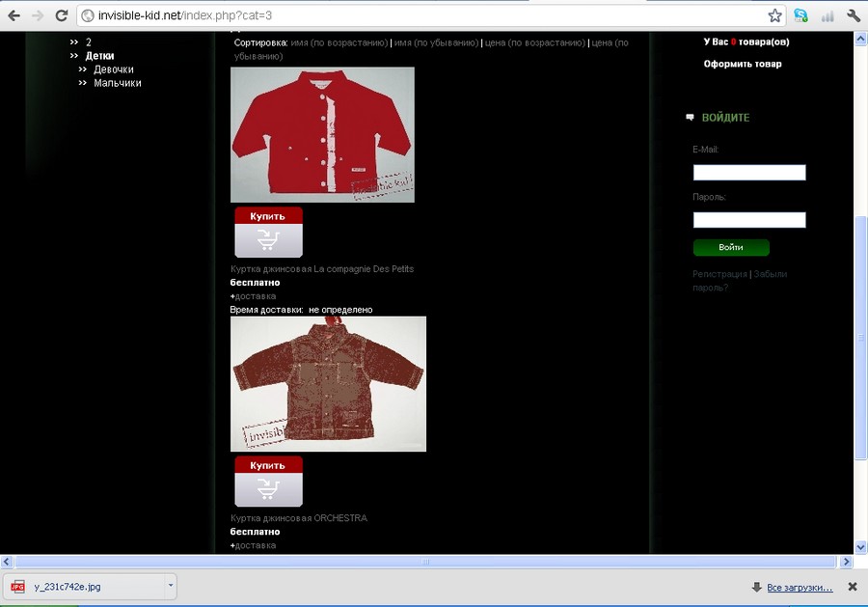The image size is (868, 607).
Task: Click the page info globe icon in address bar
Action: coord(88,15)
